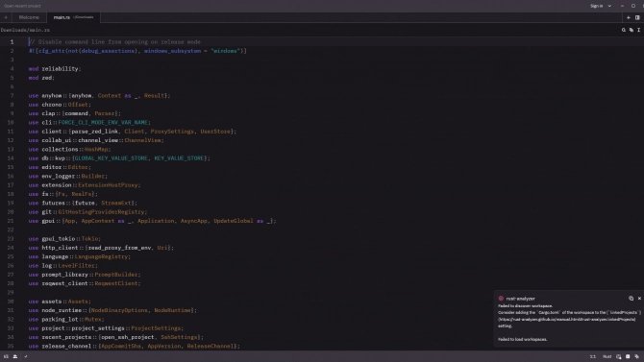Viewport: 644px width, 362px height.
Task: Click the RequestClient identifier
Action: pos(115,283)
